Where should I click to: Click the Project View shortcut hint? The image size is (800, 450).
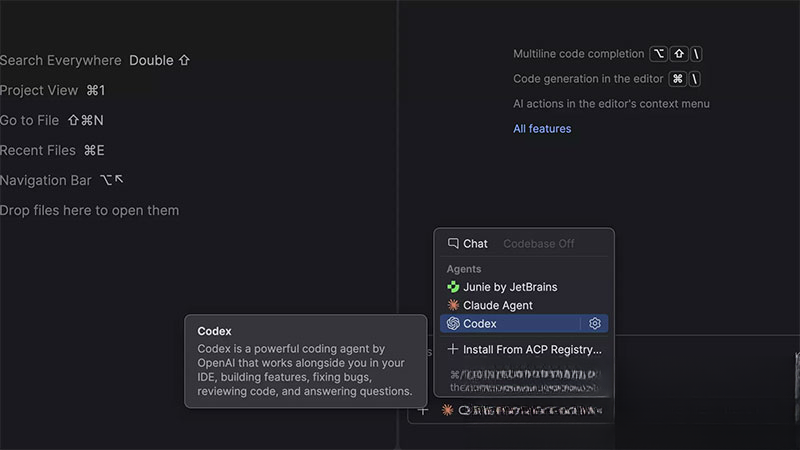(53, 90)
